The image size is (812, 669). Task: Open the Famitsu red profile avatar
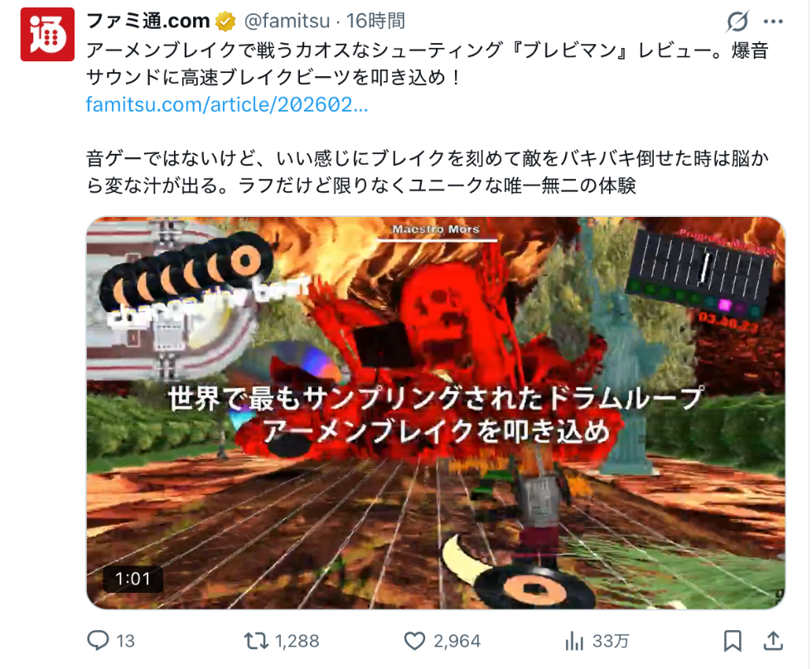[47, 35]
